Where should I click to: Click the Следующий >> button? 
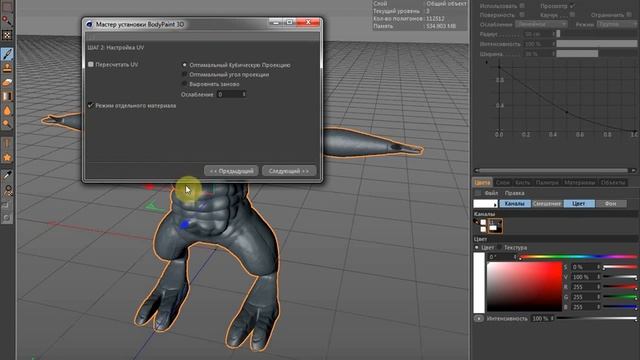coord(289,171)
